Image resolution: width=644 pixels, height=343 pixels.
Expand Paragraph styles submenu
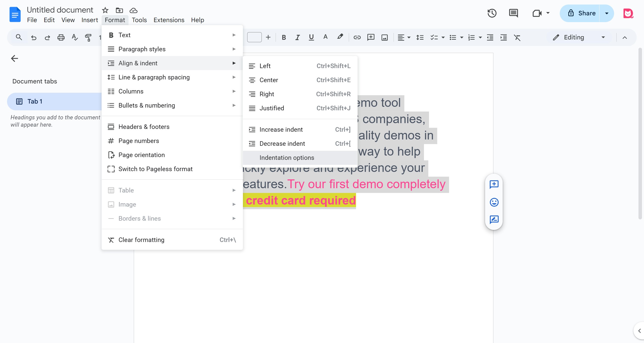(172, 49)
